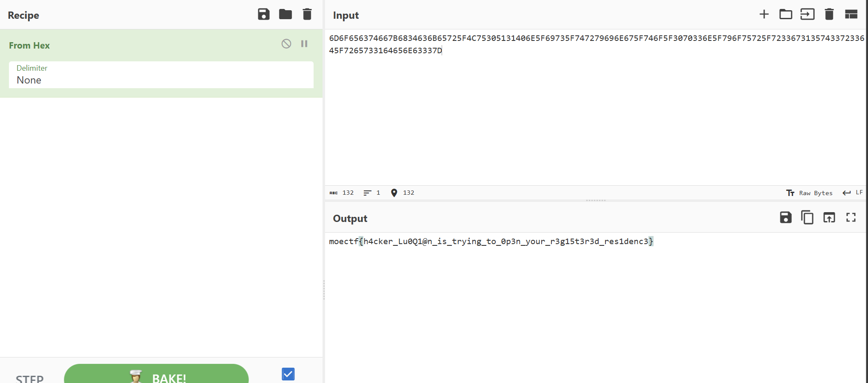Click the BAKE! button
This screenshot has height=383, width=868.
tap(156, 374)
